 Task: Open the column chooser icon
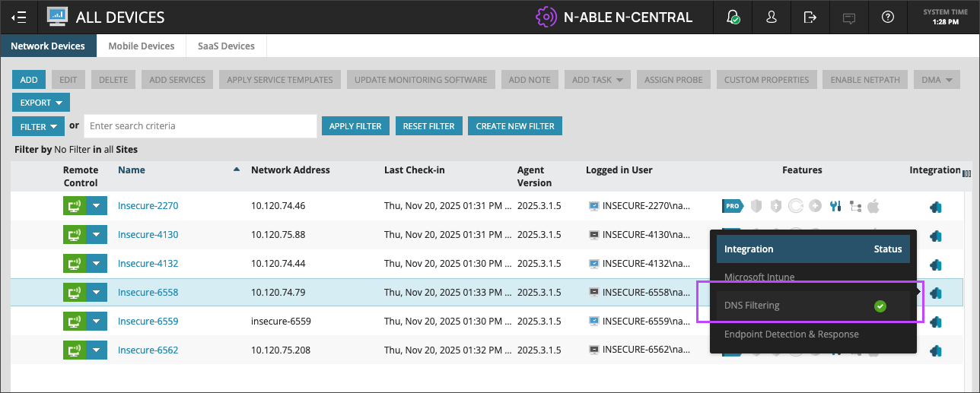(967, 173)
